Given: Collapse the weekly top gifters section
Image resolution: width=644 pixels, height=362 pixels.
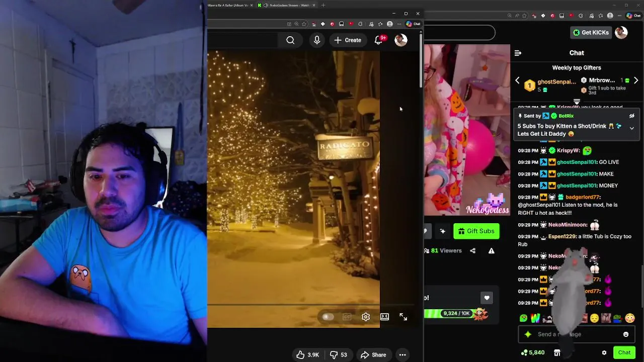Looking at the screenshot, I should coord(577,101).
